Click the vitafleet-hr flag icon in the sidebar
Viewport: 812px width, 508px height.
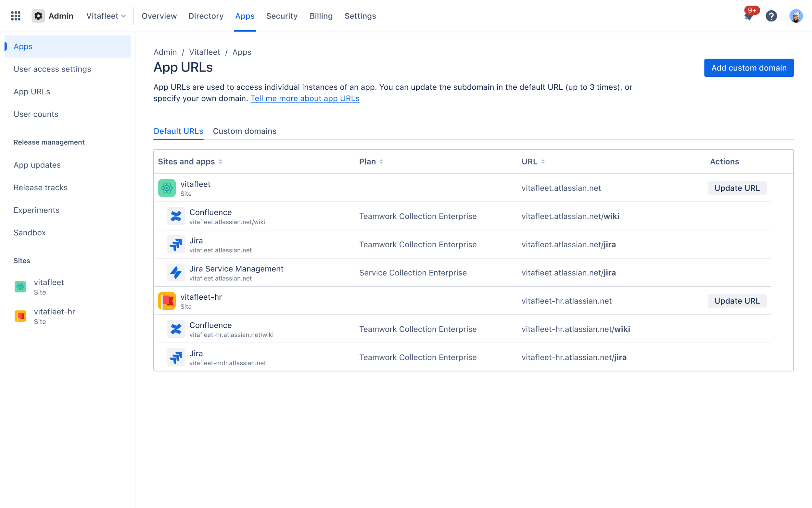20,316
